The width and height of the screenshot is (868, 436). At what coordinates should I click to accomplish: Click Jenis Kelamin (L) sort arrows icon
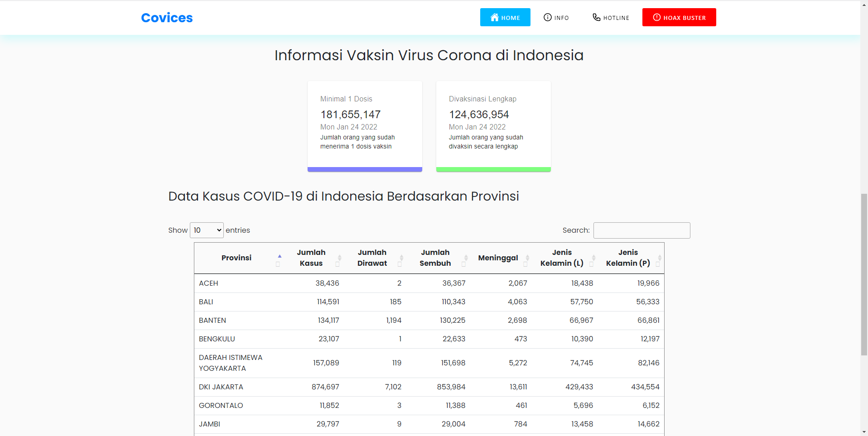pos(593,258)
